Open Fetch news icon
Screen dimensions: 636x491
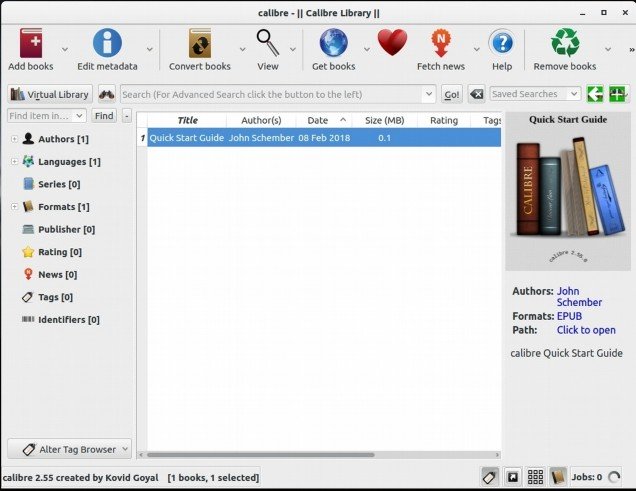pos(441,43)
